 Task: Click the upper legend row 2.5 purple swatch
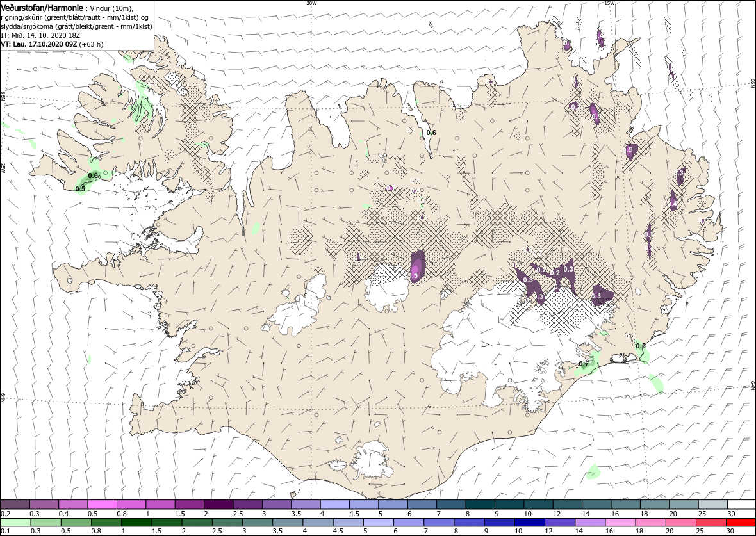pos(248,504)
